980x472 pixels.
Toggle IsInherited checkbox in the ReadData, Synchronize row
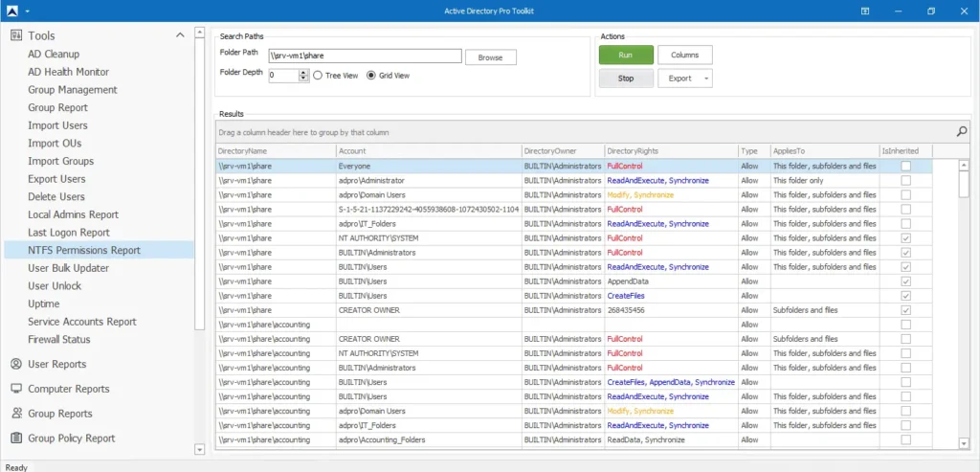pos(905,439)
